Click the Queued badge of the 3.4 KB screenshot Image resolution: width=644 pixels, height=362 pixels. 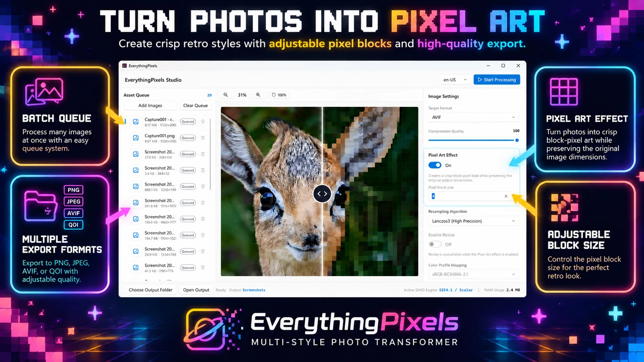click(x=188, y=170)
